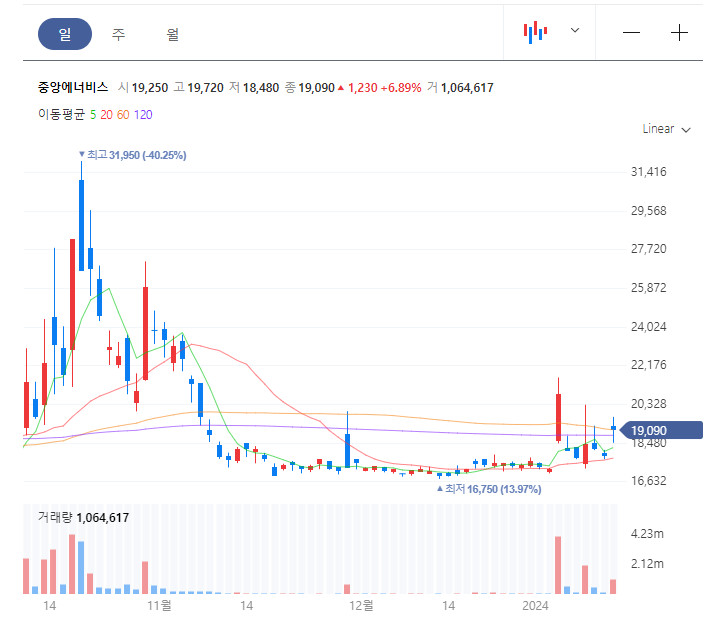
Task: Click the 중앙에너비스 stock name
Action: point(73,87)
